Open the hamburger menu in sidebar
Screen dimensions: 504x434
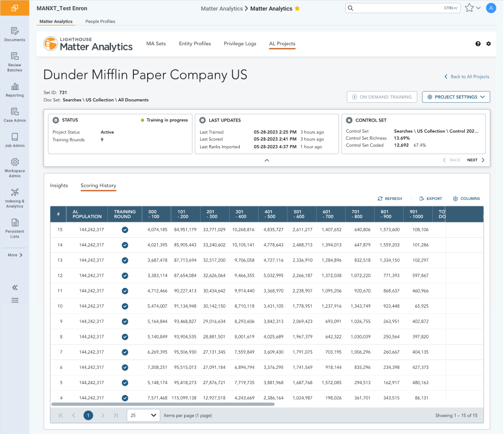click(x=15, y=300)
